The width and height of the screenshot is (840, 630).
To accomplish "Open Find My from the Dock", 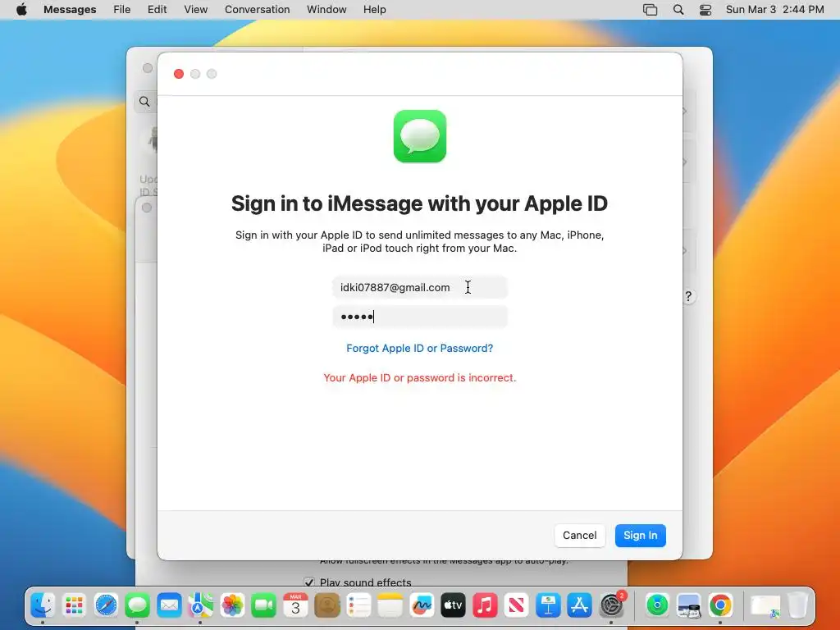I will pos(657,605).
